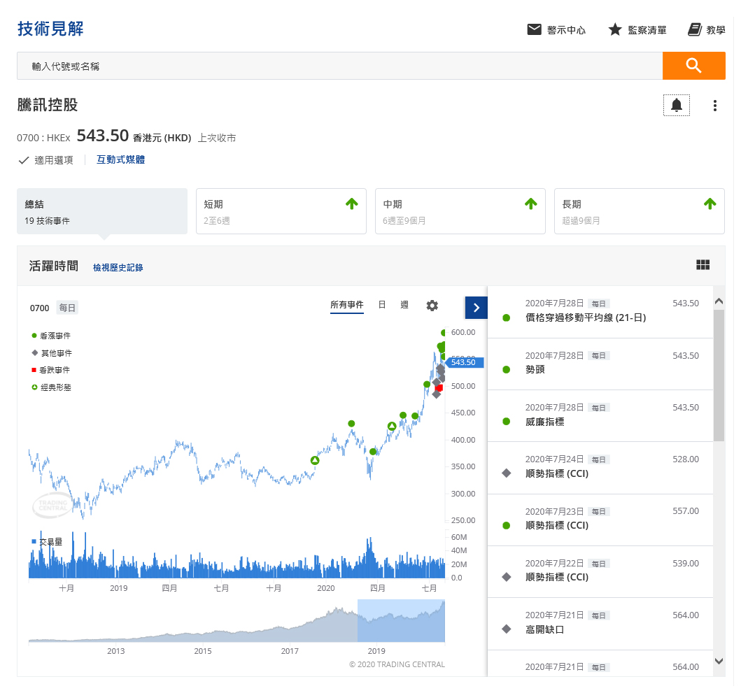
Task: Open the 警示中心 envelope icon
Action: pos(534,29)
